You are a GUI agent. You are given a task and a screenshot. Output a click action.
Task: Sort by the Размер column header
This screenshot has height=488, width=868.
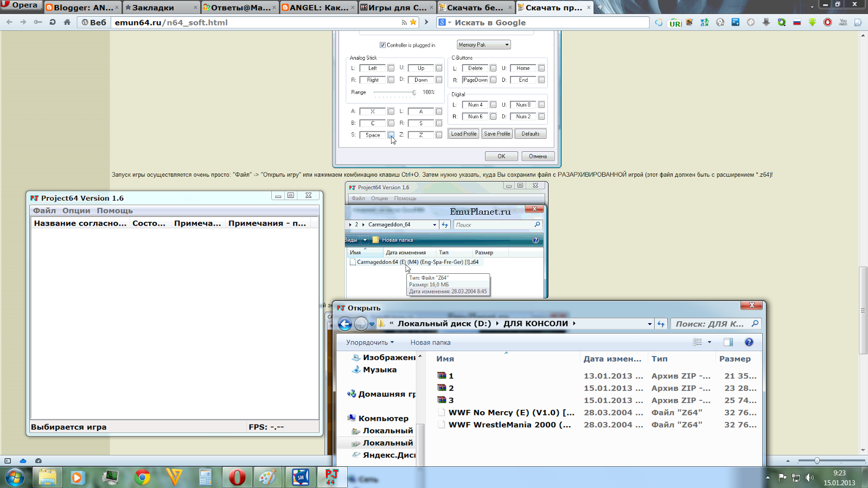[735, 359]
